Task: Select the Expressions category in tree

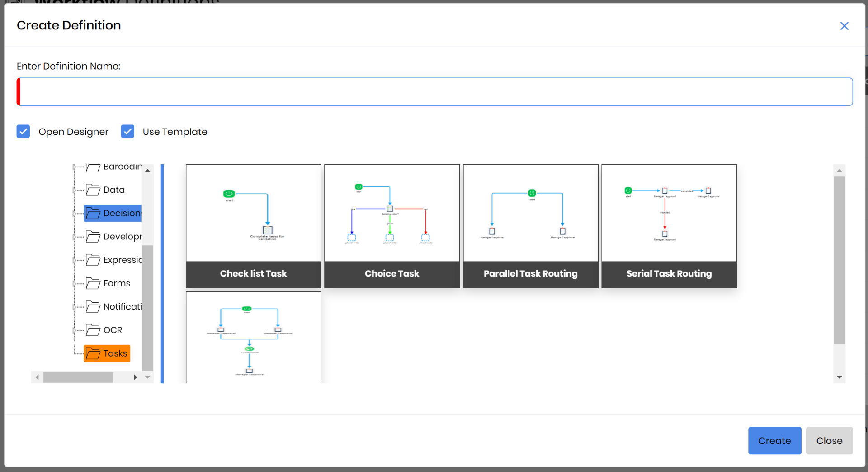Action: click(122, 260)
